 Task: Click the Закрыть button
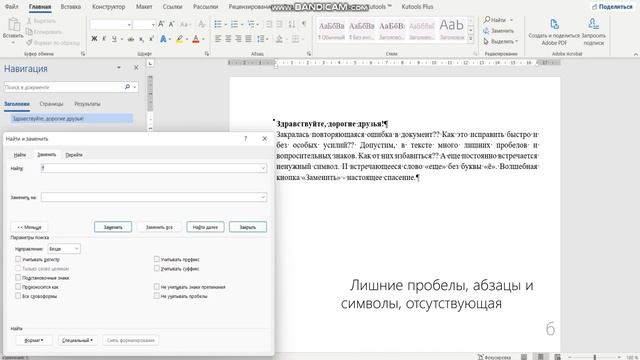[x=248, y=227]
